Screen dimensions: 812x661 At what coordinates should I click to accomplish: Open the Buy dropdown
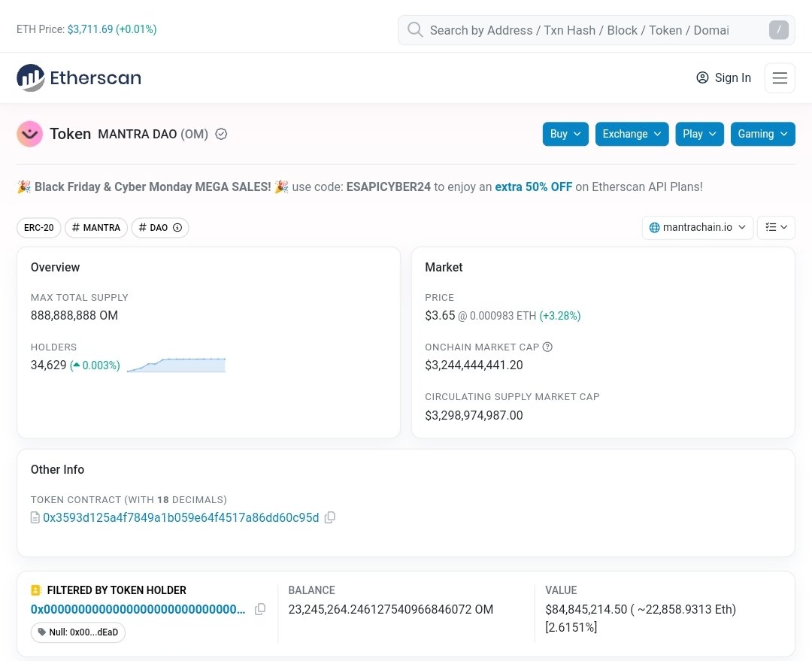[565, 134]
